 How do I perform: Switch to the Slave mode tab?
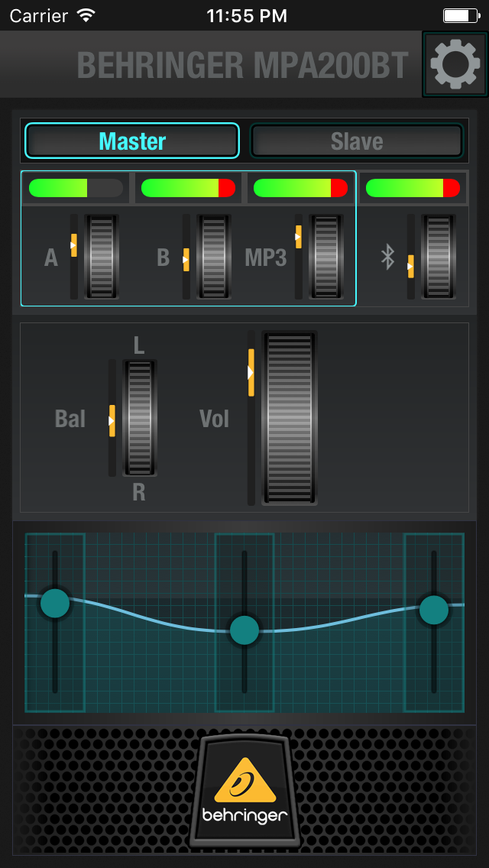(x=357, y=141)
